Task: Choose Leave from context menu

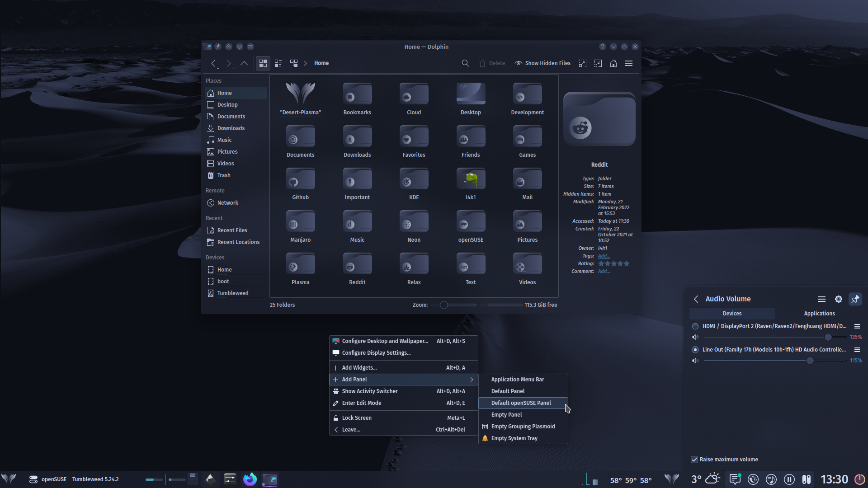Action: click(403, 430)
